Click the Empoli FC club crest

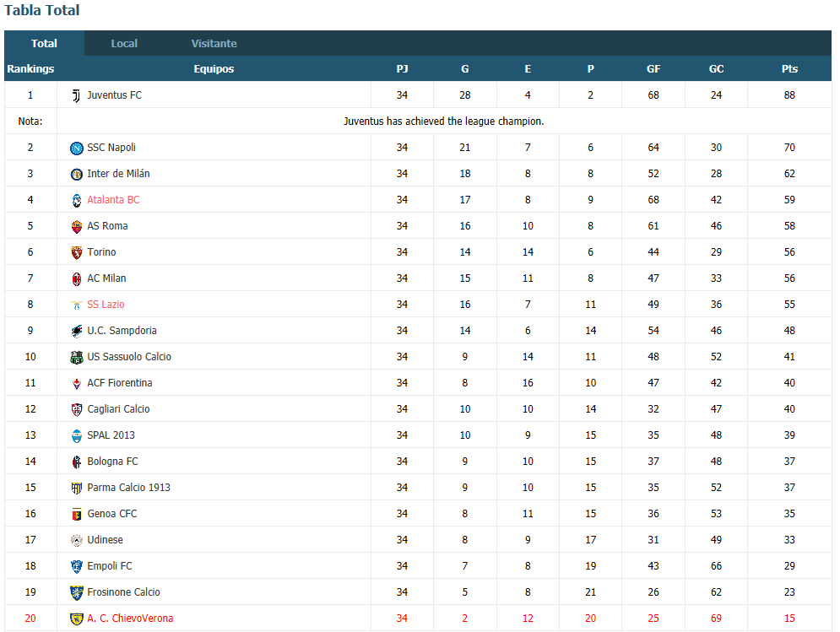point(77,566)
